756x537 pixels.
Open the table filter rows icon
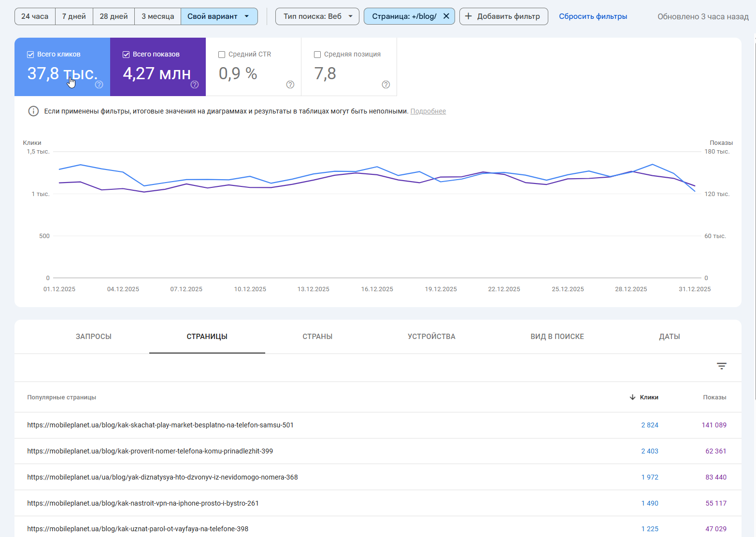click(721, 366)
